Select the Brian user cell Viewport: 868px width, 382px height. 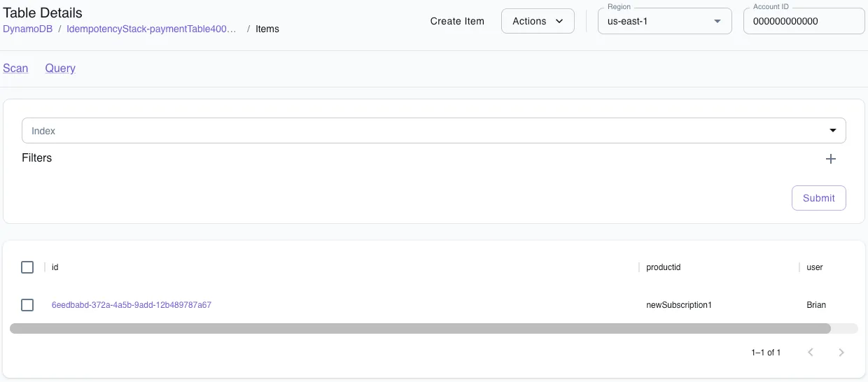pos(816,305)
